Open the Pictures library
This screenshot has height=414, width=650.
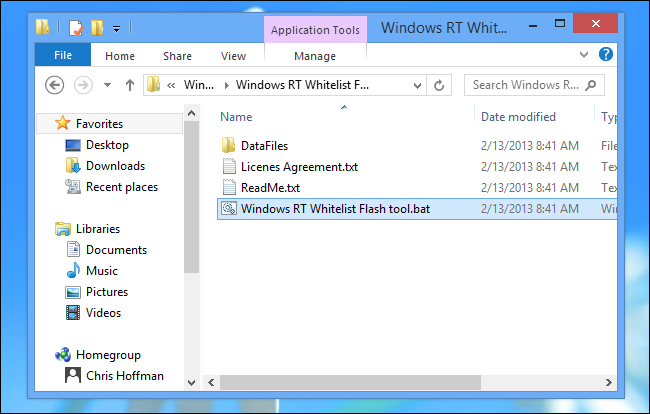click(x=107, y=292)
